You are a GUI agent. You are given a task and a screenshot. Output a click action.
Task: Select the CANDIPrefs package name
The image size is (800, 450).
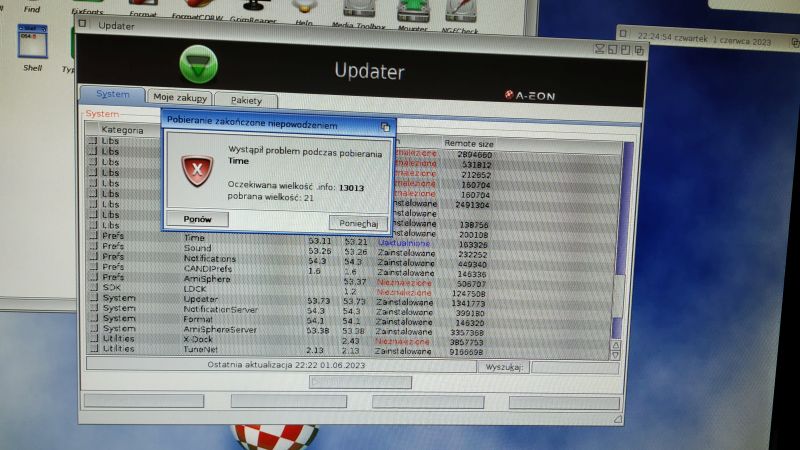tap(208, 268)
